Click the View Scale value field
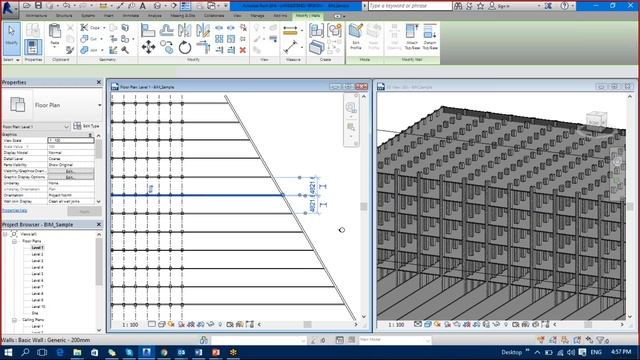 click(71, 140)
